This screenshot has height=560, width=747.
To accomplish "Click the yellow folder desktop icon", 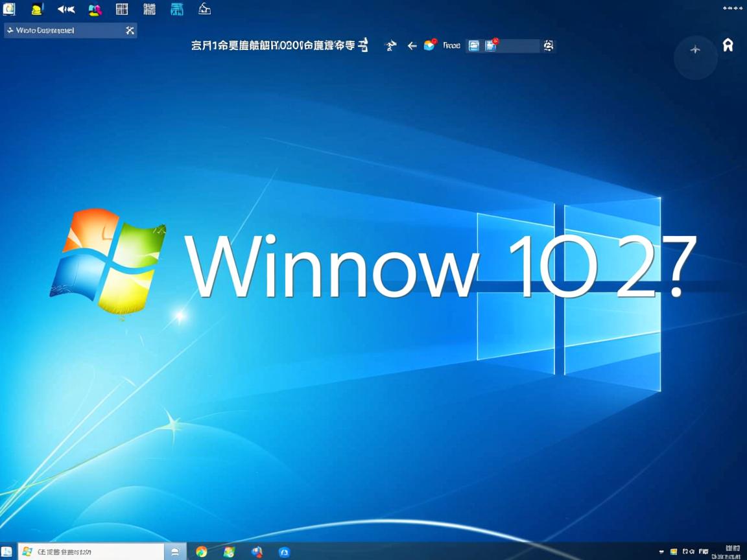I will (36, 9).
